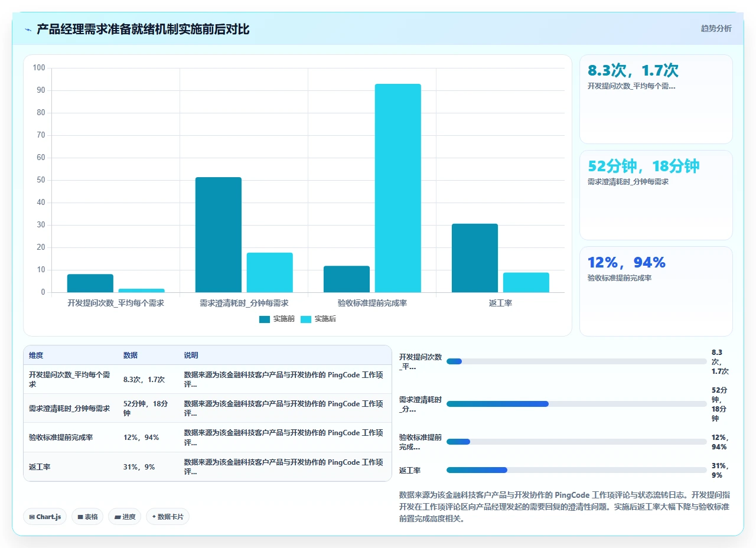Open the 趋势分析 label in the header
Image resolution: width=756 pixels, height=548 pixels.
[x=716, y=28]
